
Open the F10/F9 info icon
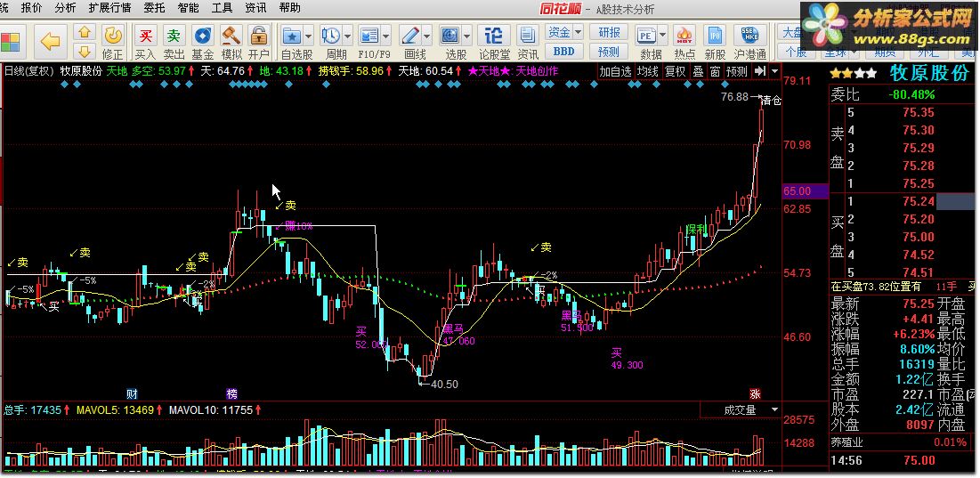(369, 35)
